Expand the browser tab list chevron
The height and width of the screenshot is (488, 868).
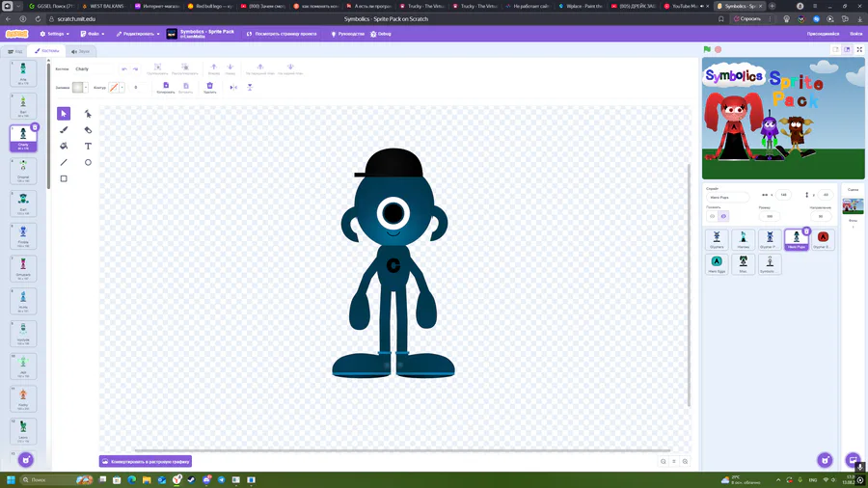18,6
